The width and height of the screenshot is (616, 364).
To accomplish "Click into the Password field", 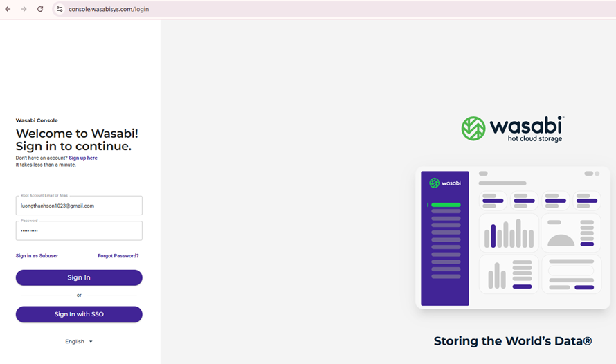I will 79,230.
